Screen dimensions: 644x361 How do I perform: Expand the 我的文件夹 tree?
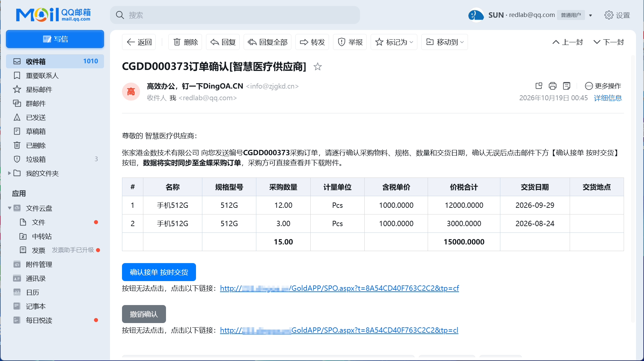tap(10, 173)
